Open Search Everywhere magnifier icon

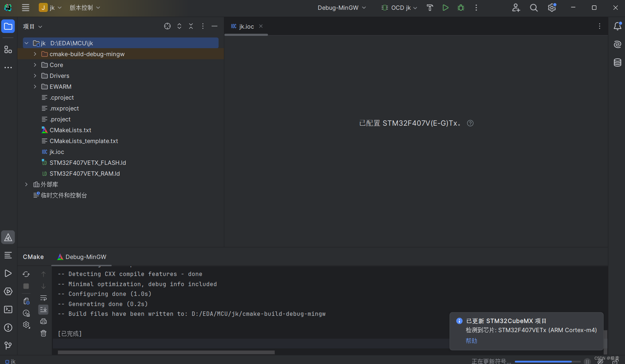click(x=534, y=8)
